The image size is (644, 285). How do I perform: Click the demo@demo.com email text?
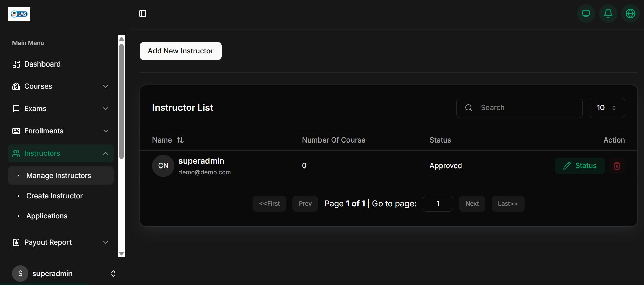204,172
